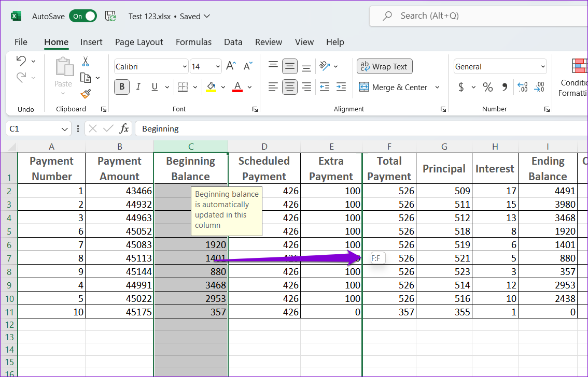The image size is (588, 377).
Task: Toggle the Wrap Text option
Action: tap(385, 66)
